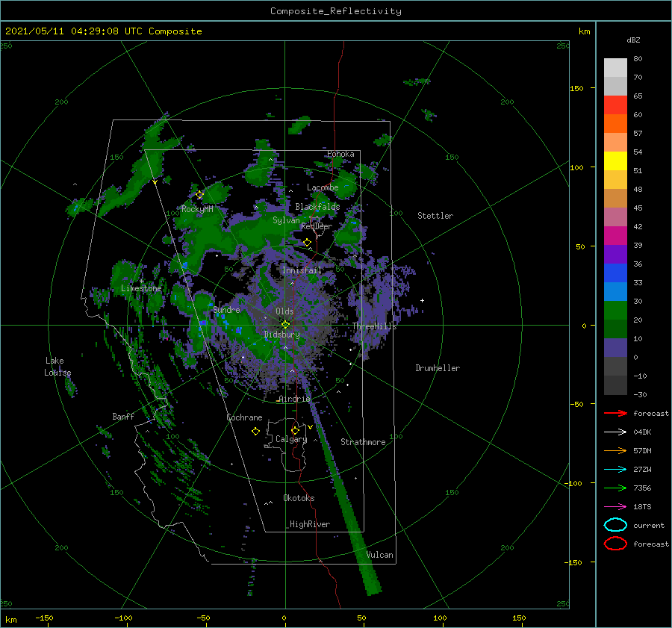Screen dimensions: 672x628
Task: Click the ThreeHills label
Action: pos(375,326)
